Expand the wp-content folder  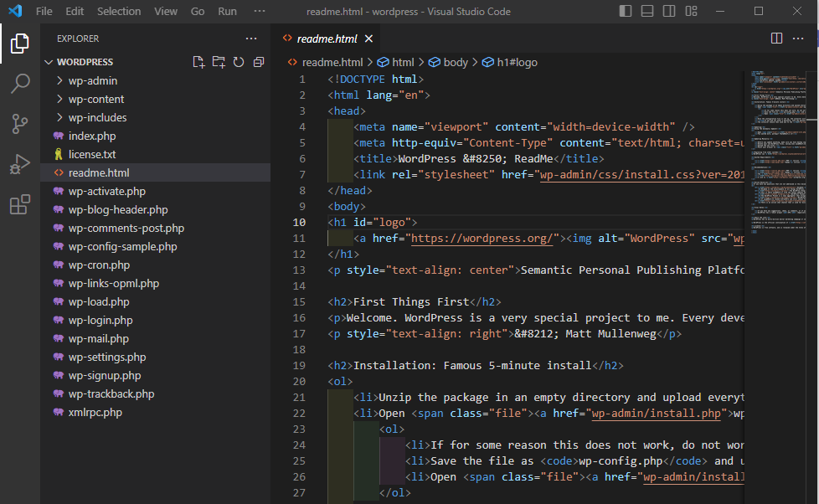[95, 99]
